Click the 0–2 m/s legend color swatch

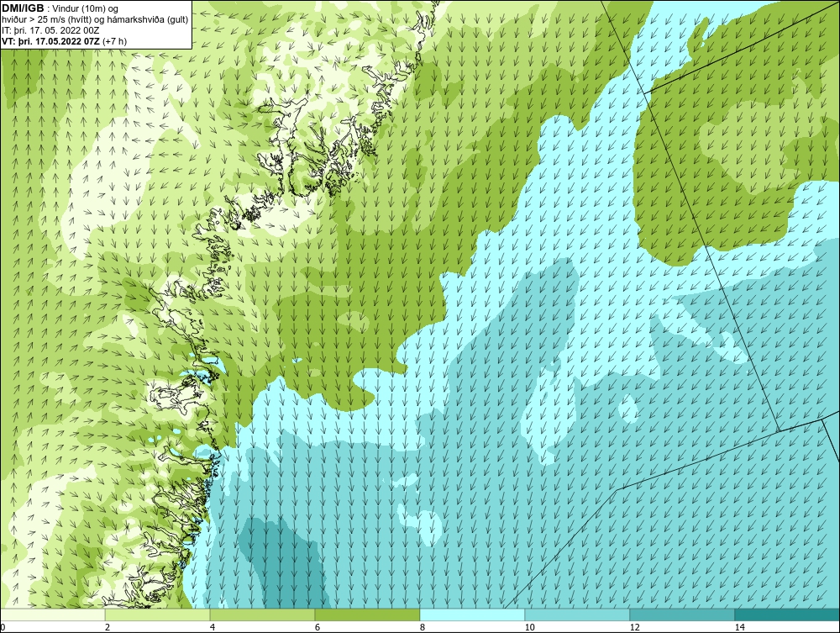tap(52, 615)
